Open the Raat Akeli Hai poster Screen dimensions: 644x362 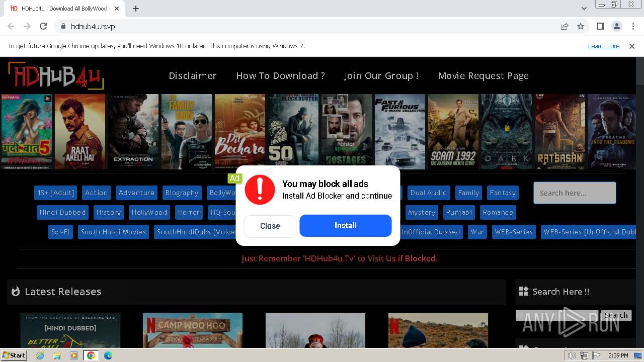click(x=80, y=132)
